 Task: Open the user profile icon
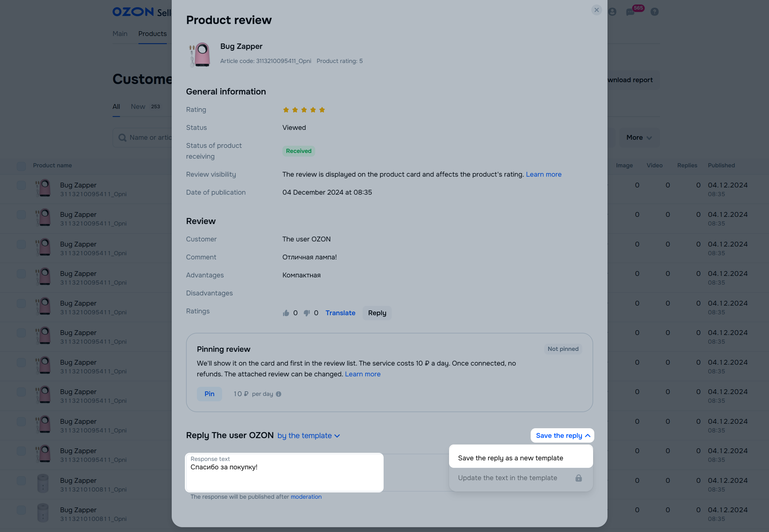coord(612,12)
